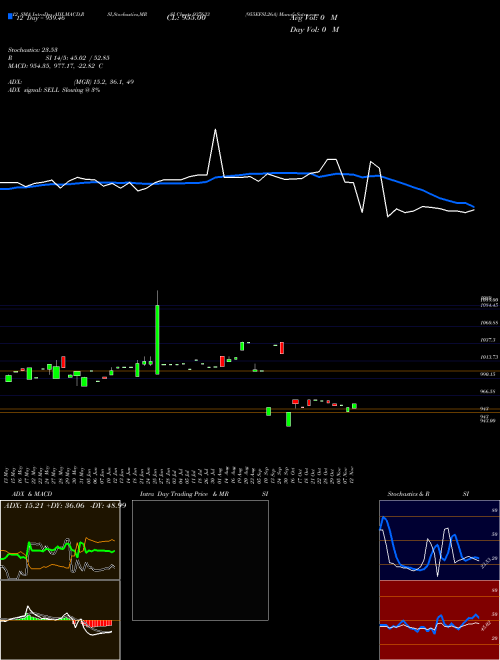
Task: Select the 'CL: 955.00' closing price text
Action: tap(186, 18)
